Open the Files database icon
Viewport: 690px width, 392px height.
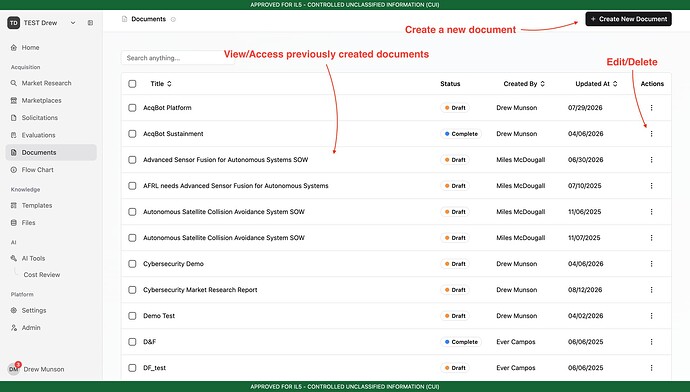click(14, 223)
